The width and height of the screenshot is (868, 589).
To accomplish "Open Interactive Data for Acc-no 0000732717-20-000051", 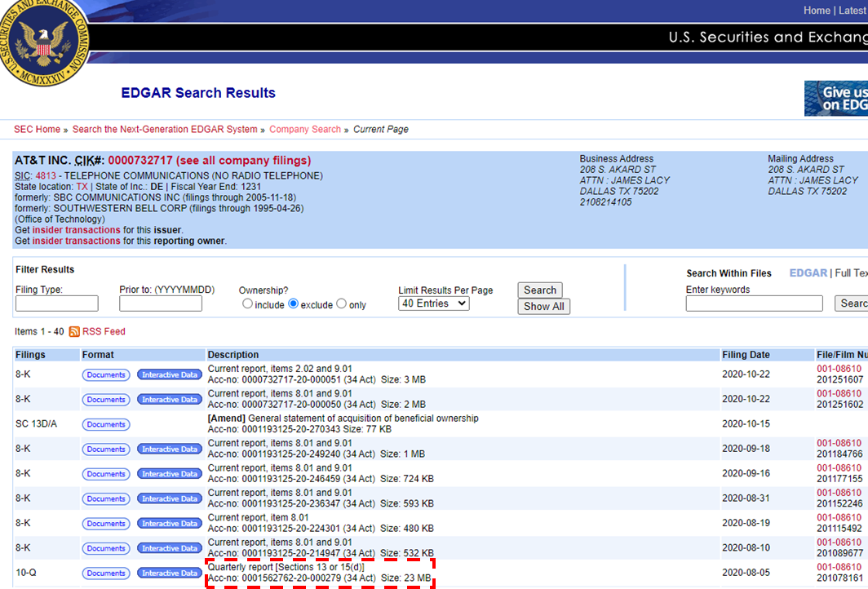I will click(170, 374).
